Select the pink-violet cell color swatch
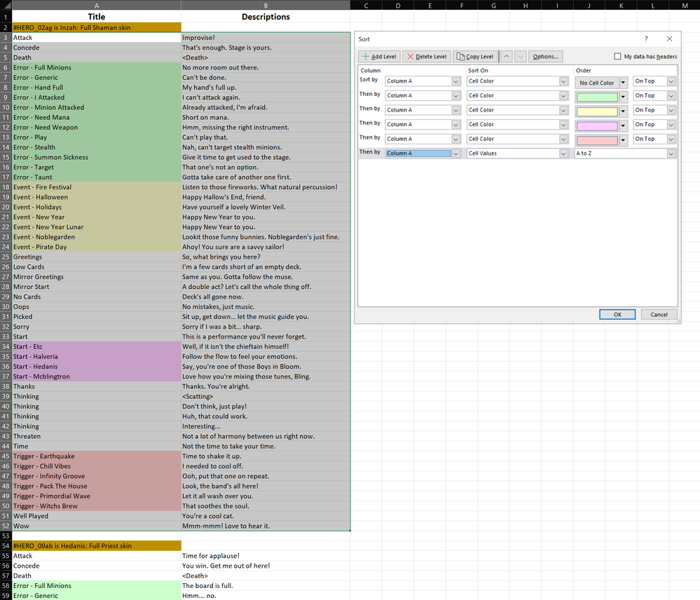700x600 pixels. pyautogui.click(x=597, y=126)
